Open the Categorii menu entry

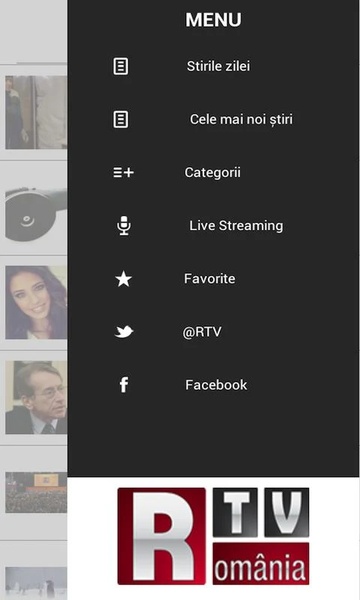tap(212, 173)
